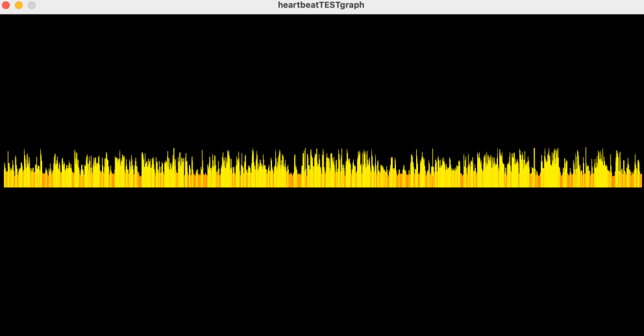The height and width of the screenshot is (336, 644).
Task: Click the grayed-out zoom window button
Action: [x=31, y=5]
